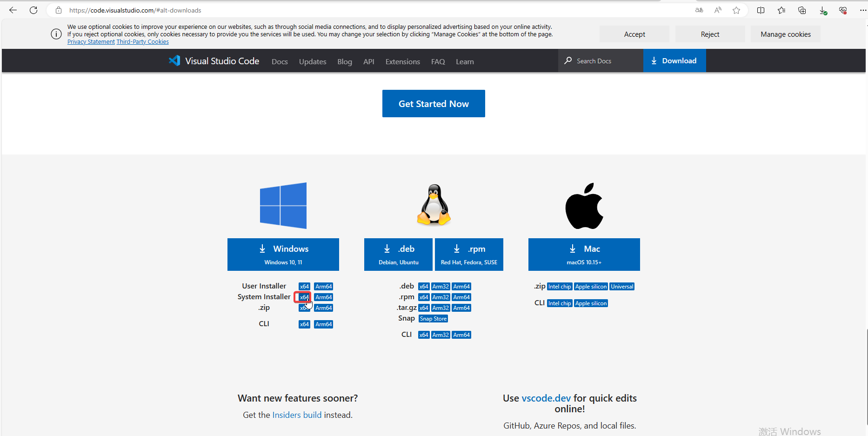The image size is (868, 436).
Task: Click the cookie notice info icon
Action: point(56,34)
